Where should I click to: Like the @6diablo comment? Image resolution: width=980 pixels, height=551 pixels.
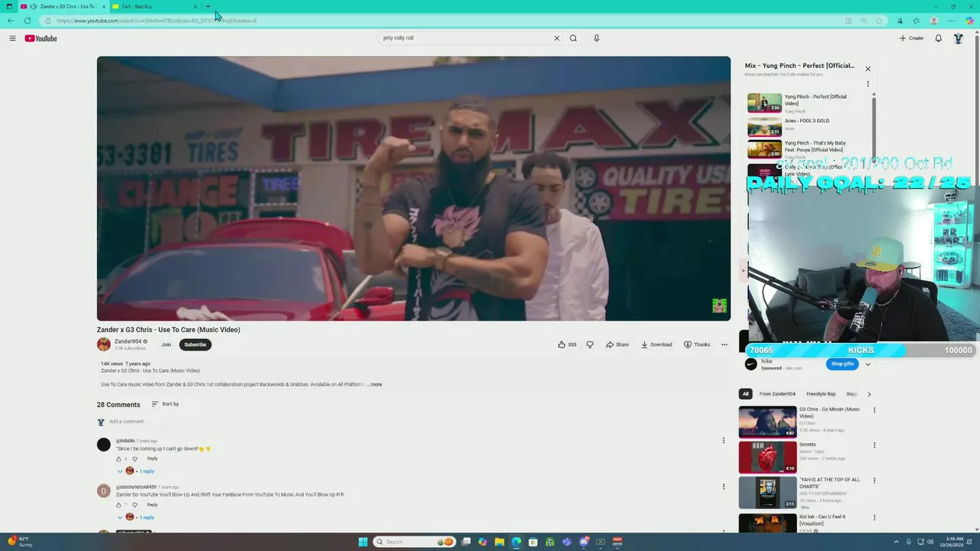[119, 459]
